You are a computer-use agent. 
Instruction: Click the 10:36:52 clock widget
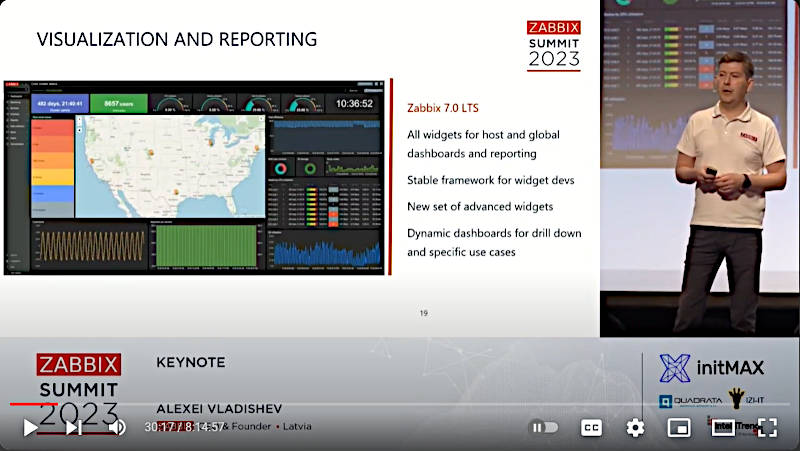[x=354, y=104]
